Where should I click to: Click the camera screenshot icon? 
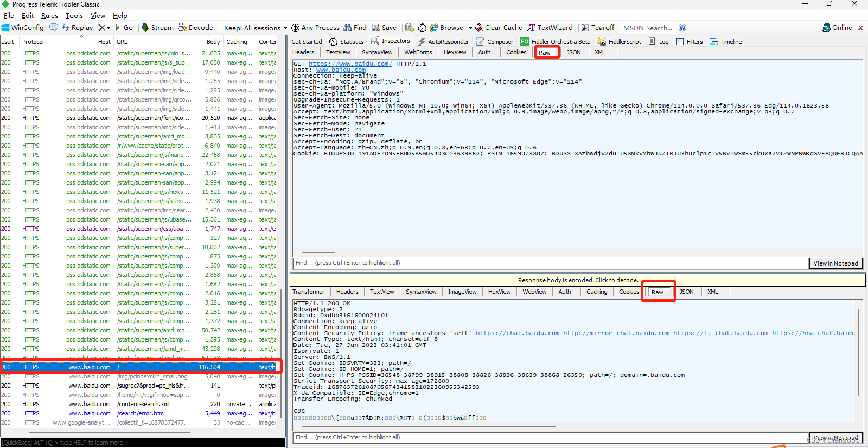pos(409,28)
